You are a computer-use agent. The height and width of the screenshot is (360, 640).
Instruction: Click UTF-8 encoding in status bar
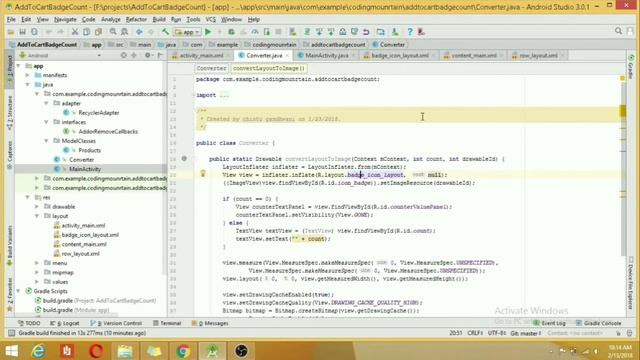tap(497, 333)
